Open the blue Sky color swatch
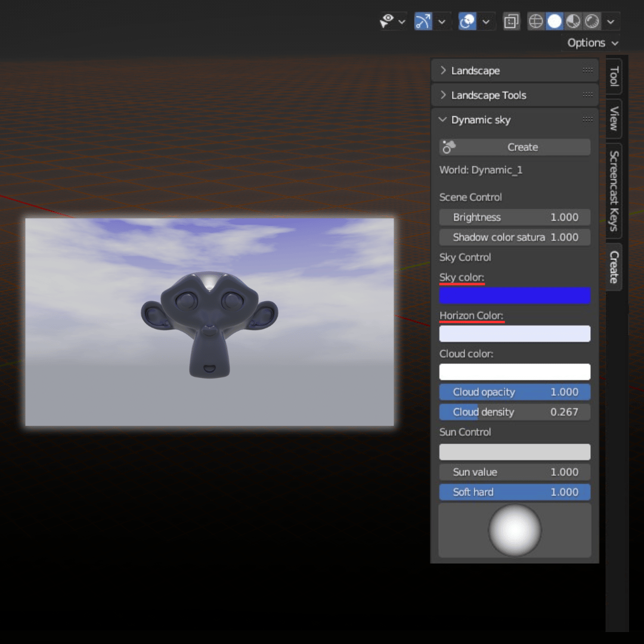Image resolution: width=644 pixels, height=644 pixels. point(515,295)
